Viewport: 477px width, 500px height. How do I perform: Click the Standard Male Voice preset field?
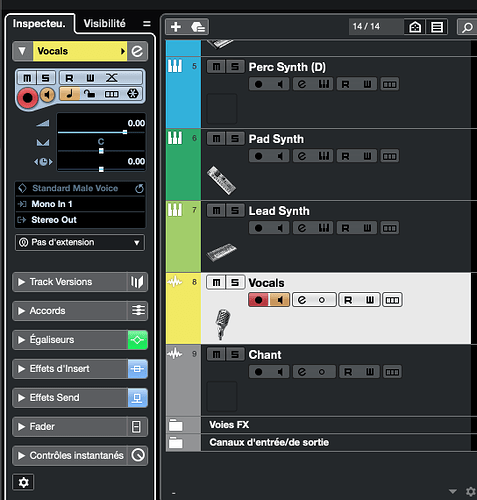[75, 188]
